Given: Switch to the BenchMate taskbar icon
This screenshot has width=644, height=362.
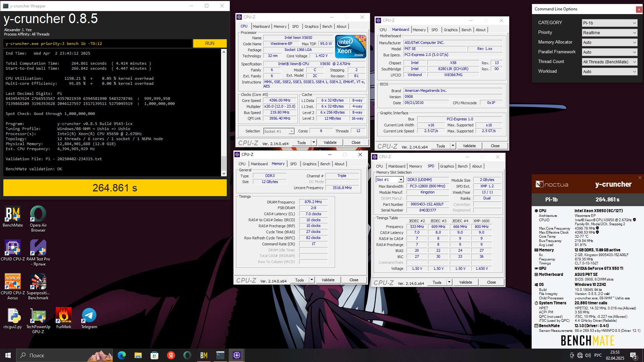Looking at the screenshot, I should pyautogui.click(x=204, y=355).
